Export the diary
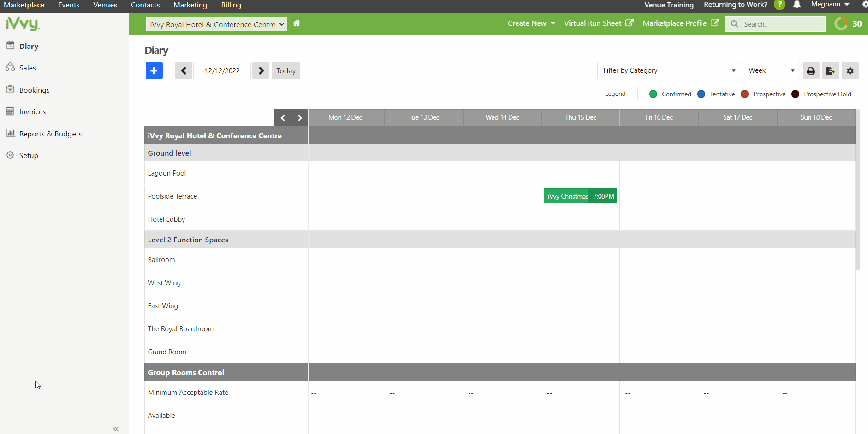The width and height of the screenshot is (868, 434). pos(830,70)
